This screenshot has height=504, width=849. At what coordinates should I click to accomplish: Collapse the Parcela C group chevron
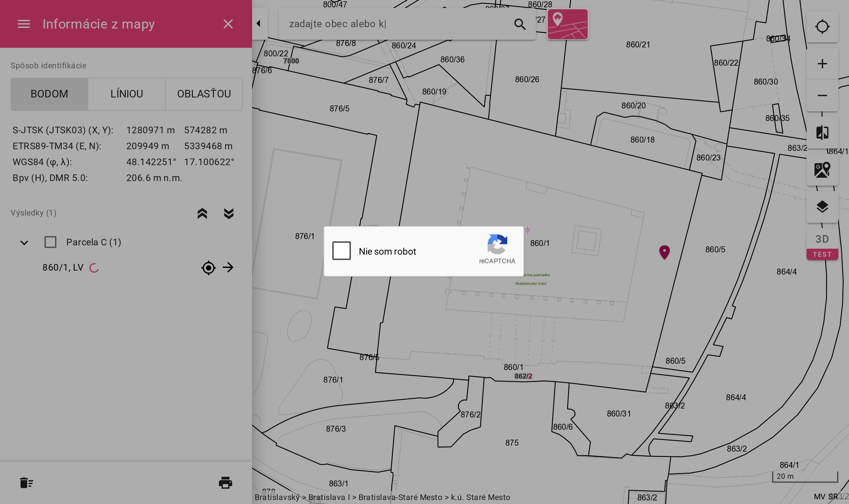tap(24, 242)
